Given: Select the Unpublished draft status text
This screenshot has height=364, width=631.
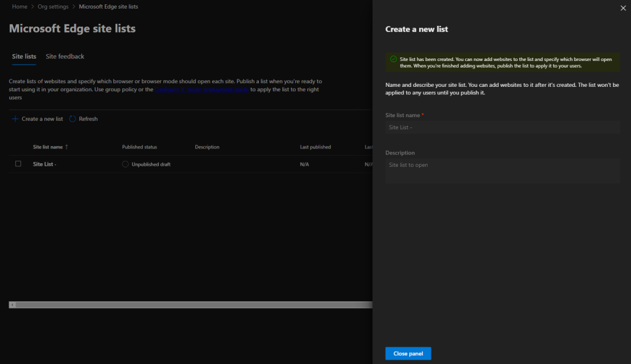Looking at the screenshot, I should (151, 164).
